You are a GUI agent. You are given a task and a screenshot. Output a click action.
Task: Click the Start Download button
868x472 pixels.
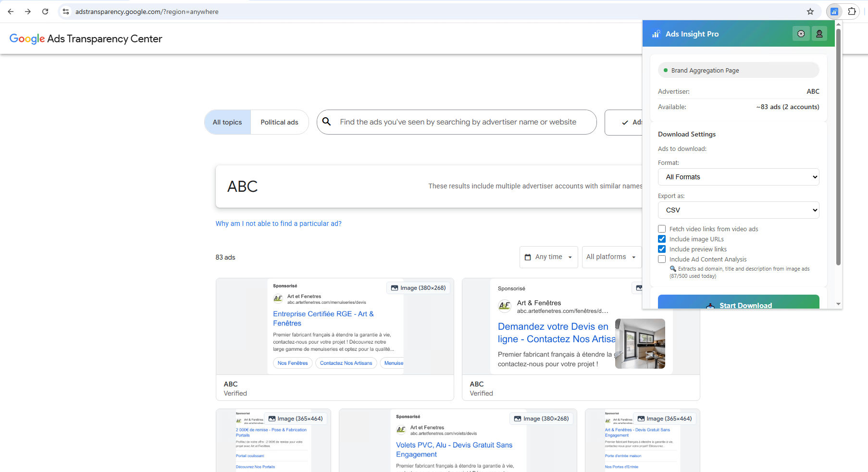coord(738,304)
